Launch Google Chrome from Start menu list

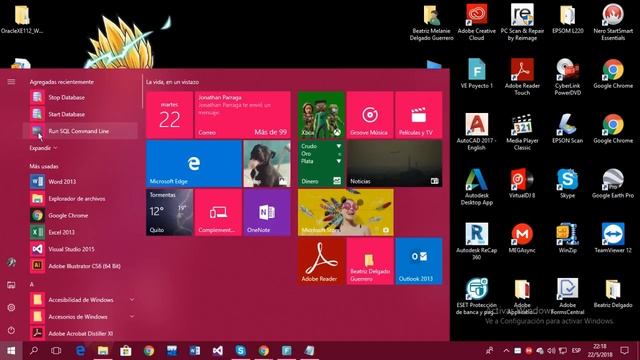[x=80, y=215]
